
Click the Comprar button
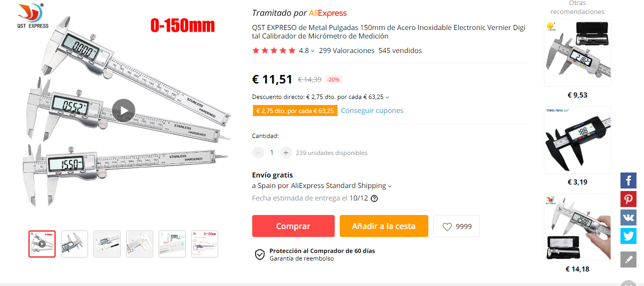coord(293,226)
